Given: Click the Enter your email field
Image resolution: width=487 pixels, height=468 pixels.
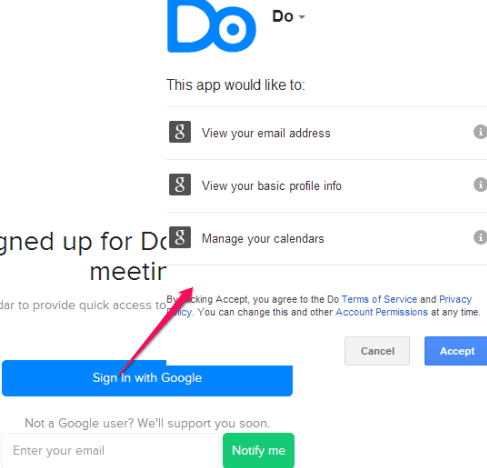Looking at the screenshot, I should [x=110, y=451].
